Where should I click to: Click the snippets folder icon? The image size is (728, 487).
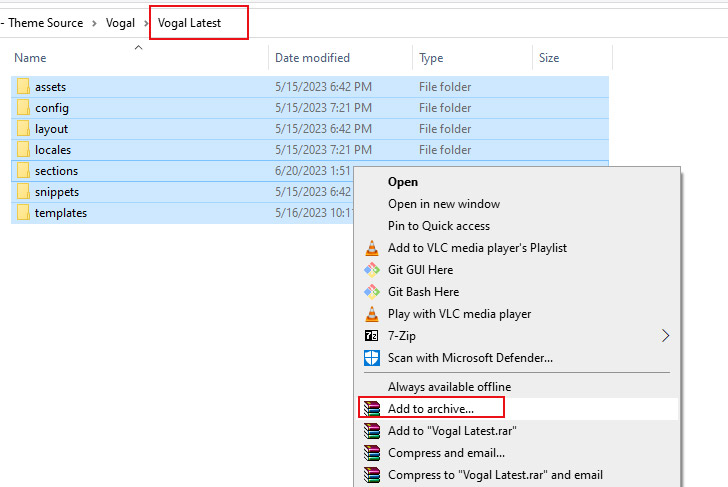click(23, 191)
